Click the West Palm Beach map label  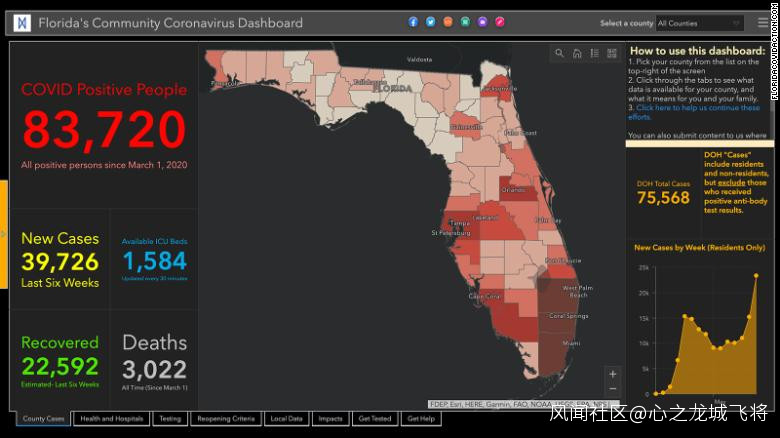(x=577, y=291)
